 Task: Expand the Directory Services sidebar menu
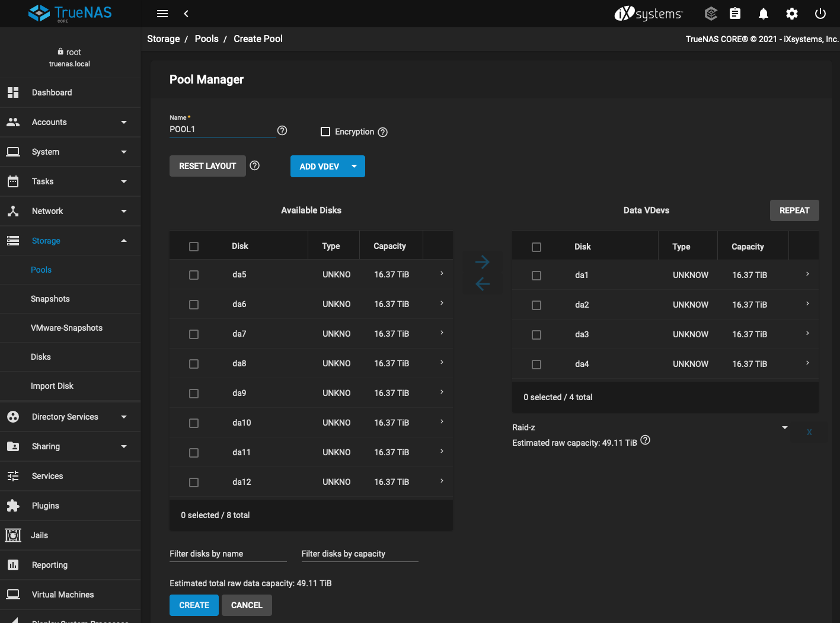(70, 417)
